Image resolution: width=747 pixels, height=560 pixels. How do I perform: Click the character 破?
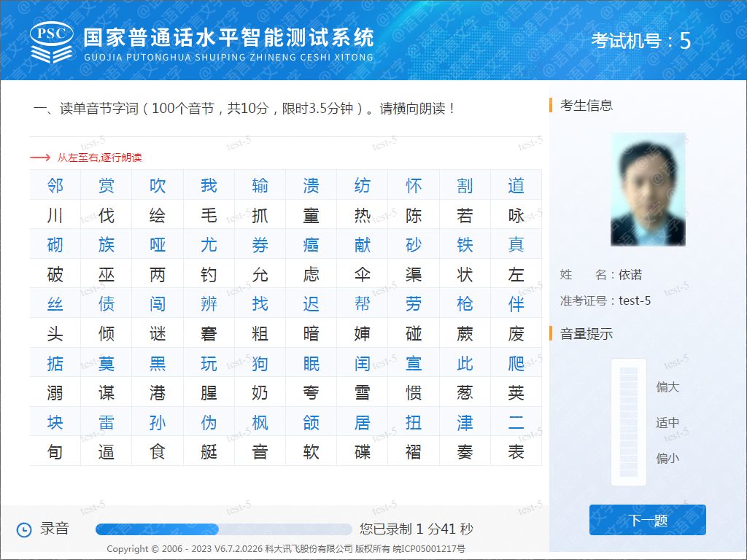click(x=55, y=274)
